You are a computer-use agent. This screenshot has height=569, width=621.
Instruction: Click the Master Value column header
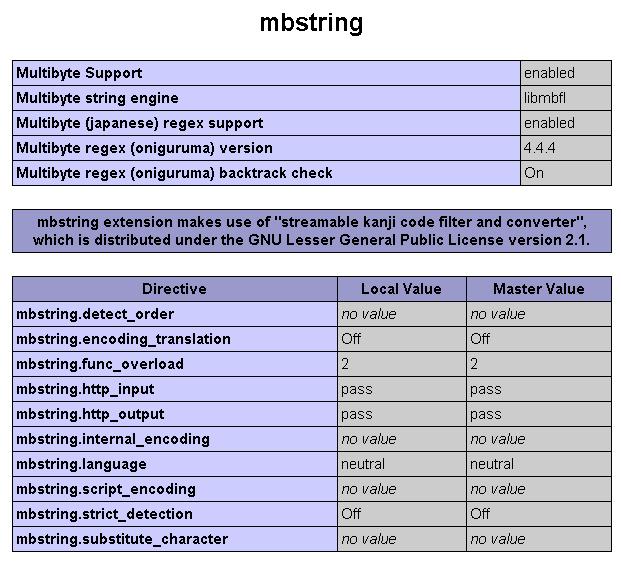(x=539, y=289)
